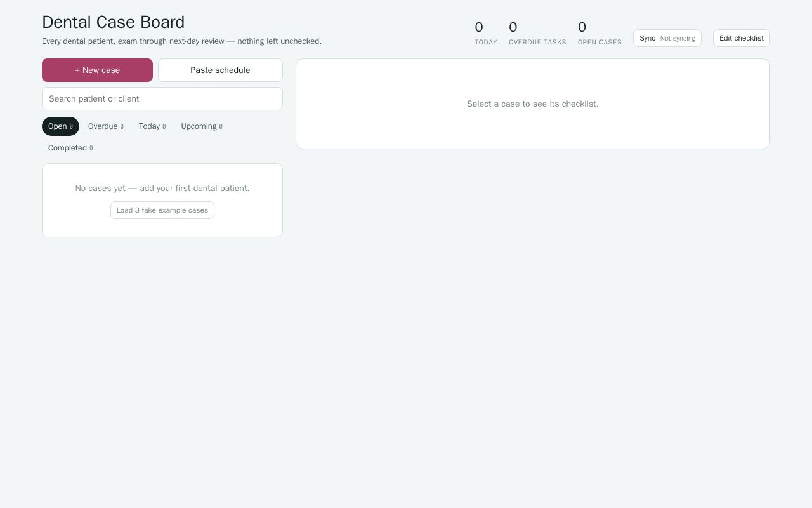Load 3 fake example cases

pos(162,210)
